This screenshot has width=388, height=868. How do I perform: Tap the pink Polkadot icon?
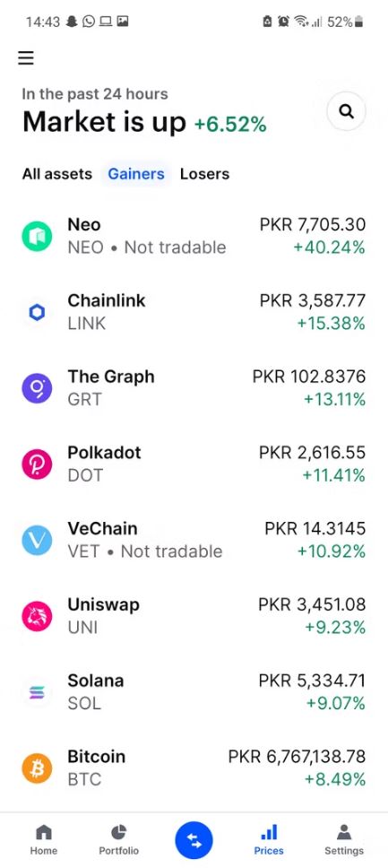(37, 464)
